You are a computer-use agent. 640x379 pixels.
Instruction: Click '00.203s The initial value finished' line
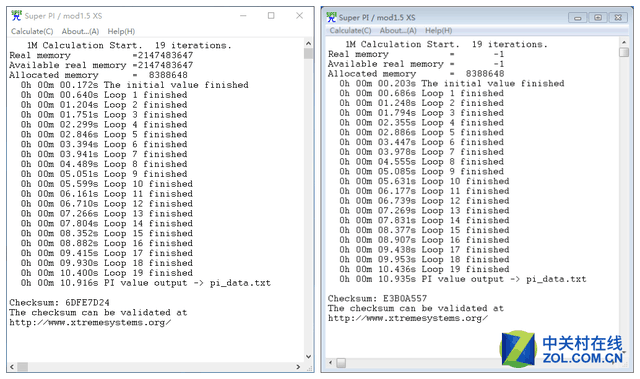[x=452, y=84]
